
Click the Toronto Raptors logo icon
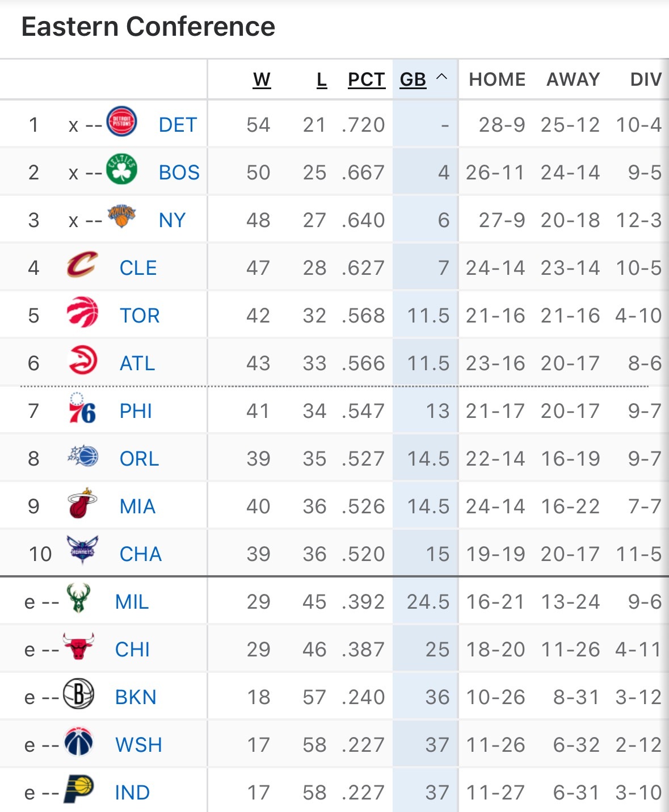click(x=82, y=312)
